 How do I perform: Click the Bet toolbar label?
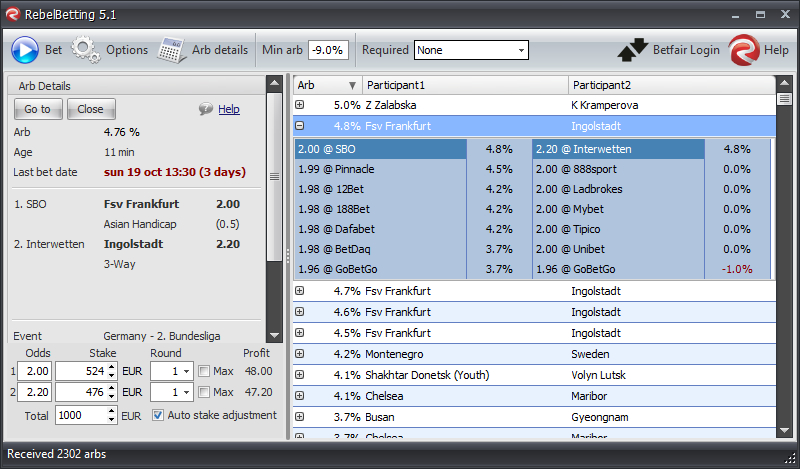(x=53, y=50)
